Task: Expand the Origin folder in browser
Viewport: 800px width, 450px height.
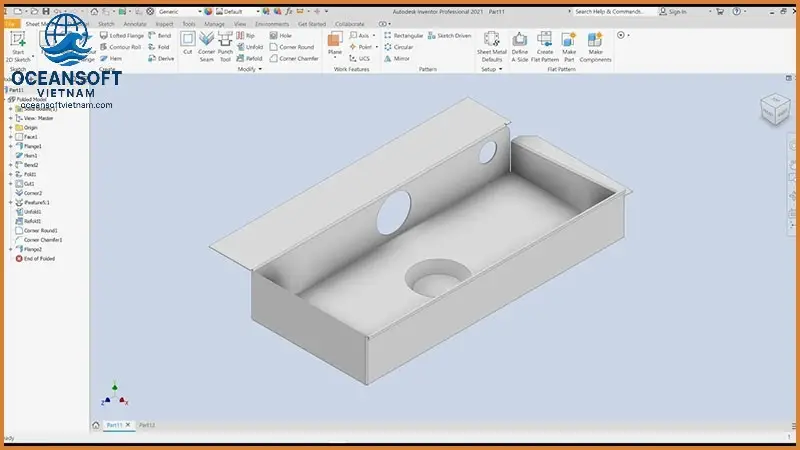Action: [10, 127]
